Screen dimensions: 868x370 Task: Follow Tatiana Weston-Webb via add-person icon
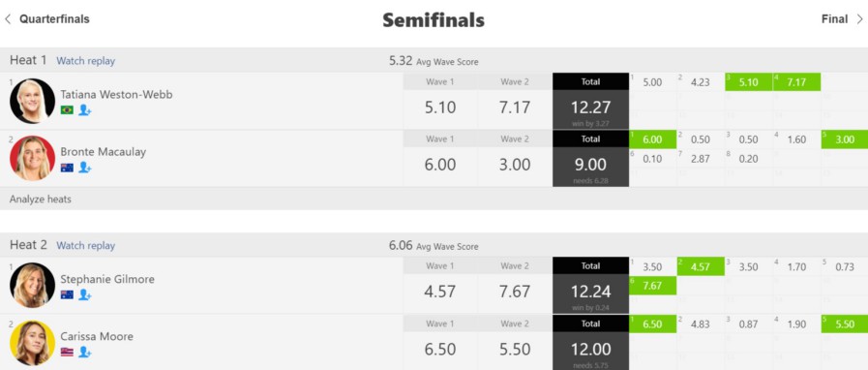[85, 110]
